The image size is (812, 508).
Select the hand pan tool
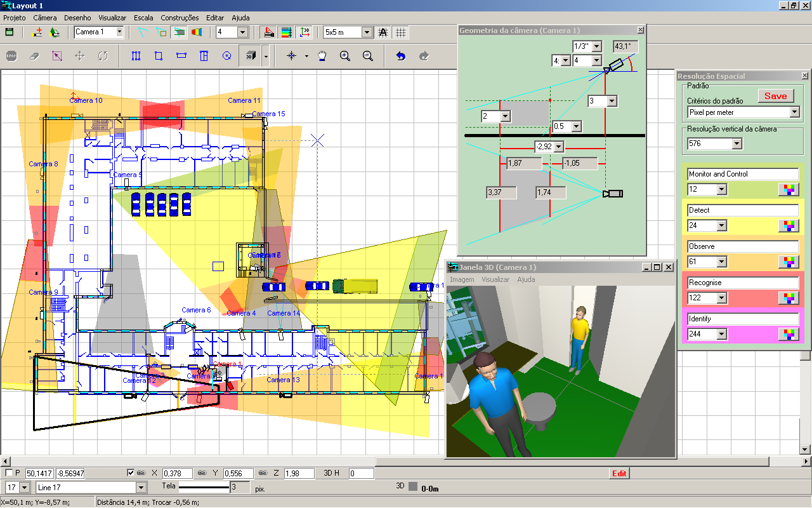tap(322, 56)
